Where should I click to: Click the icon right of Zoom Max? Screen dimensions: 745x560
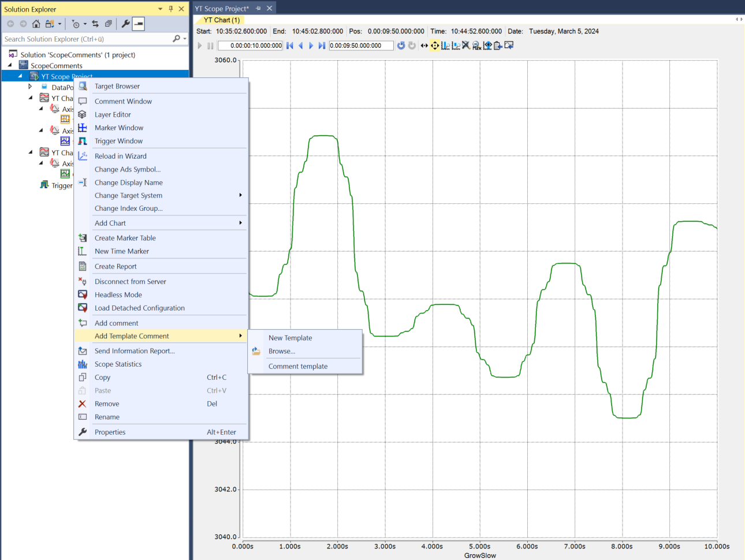click(487, 46)
